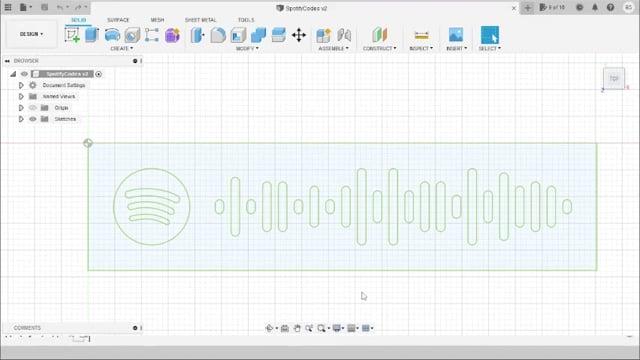
Task: Select the Split Body tool
Action: [278, 35]
